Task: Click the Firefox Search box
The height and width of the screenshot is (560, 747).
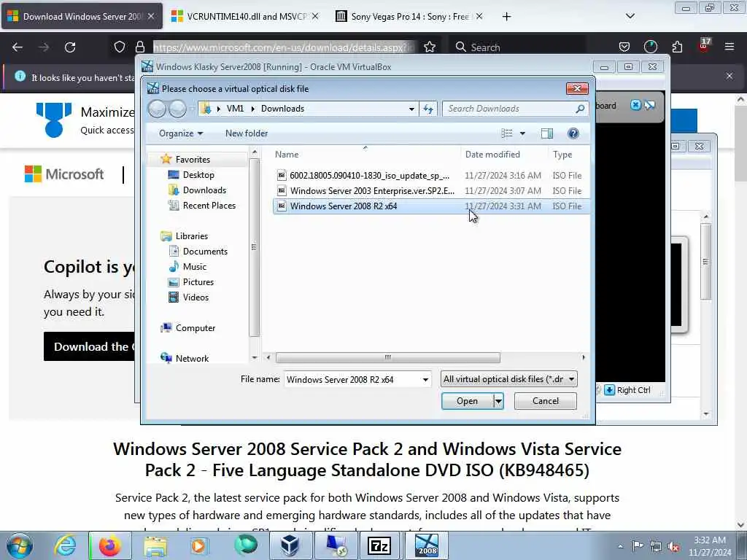Action: (x=517, y=47)
